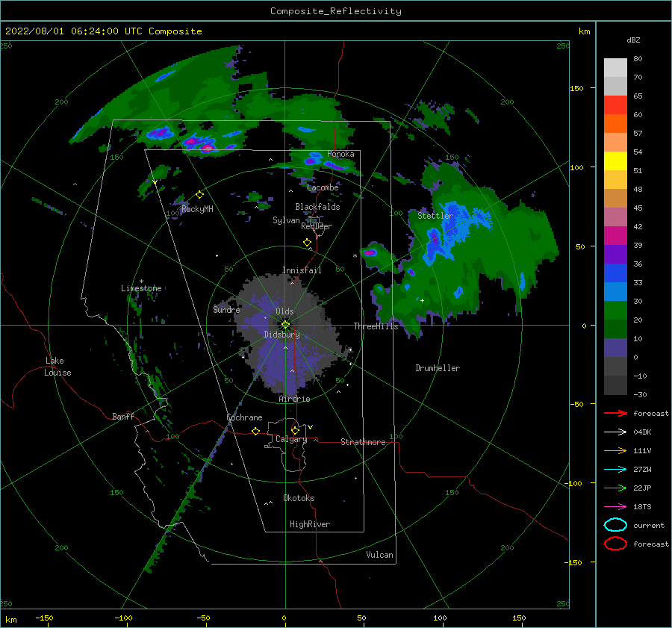This screenshot has width=672, height=628.
Task: Click the yellow diamond marker below RedDeer
Action: point(307,243)
